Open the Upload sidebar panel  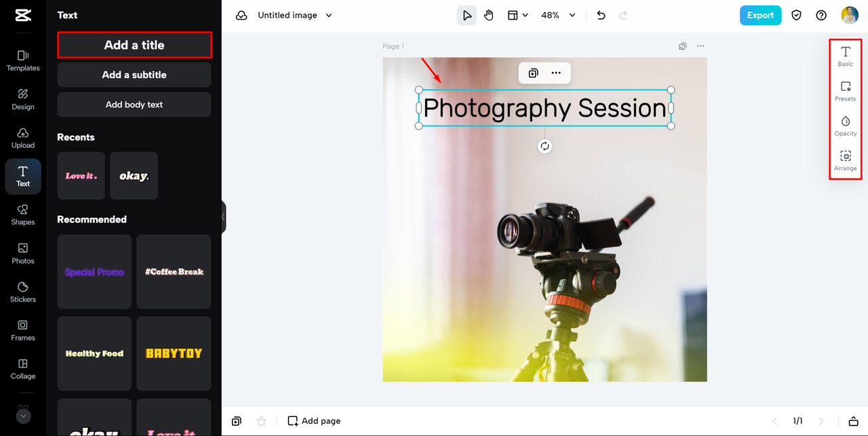click(23, 138)
